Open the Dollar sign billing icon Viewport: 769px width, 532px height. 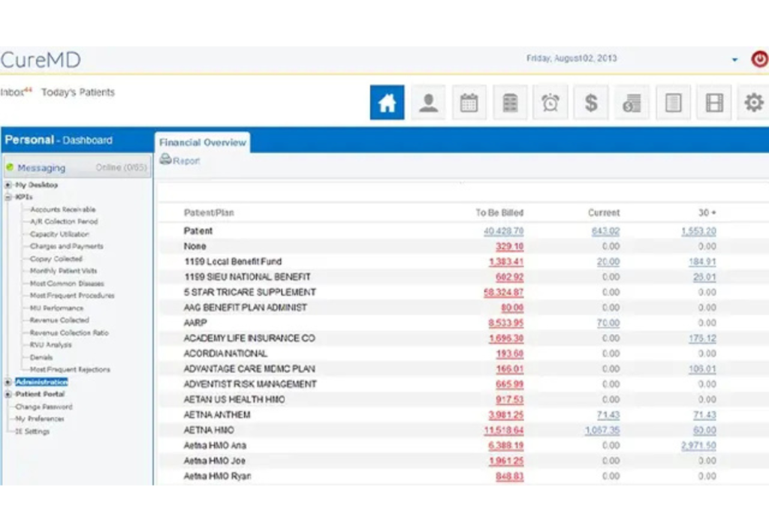click(591, 102)
